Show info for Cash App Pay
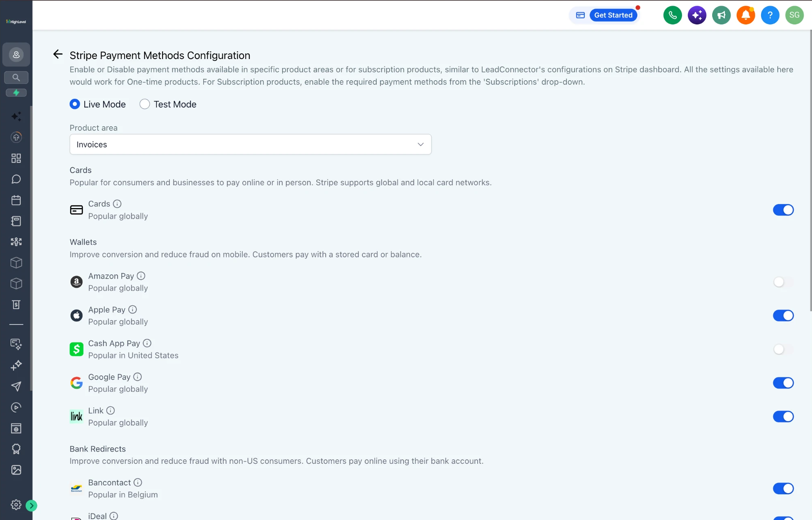812x520 pixels. (x=147, y=343)
